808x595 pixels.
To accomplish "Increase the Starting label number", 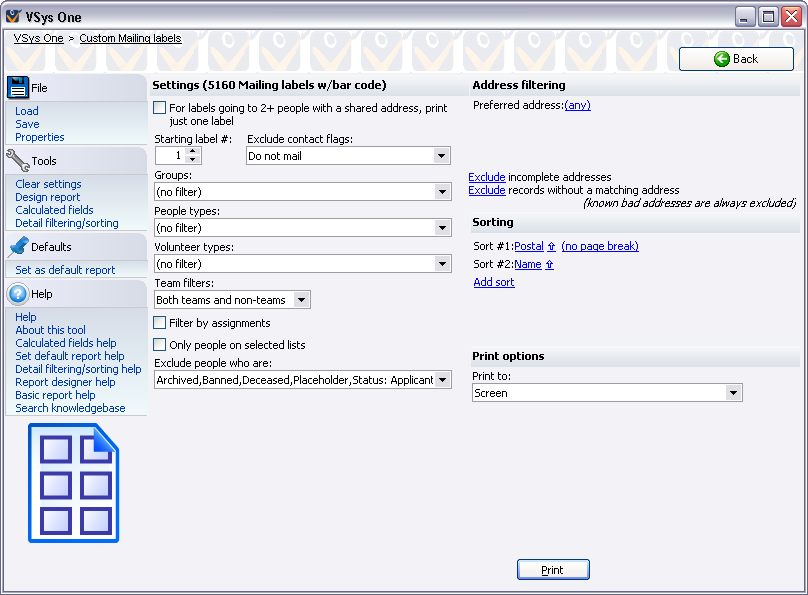I will pos(193,151).
